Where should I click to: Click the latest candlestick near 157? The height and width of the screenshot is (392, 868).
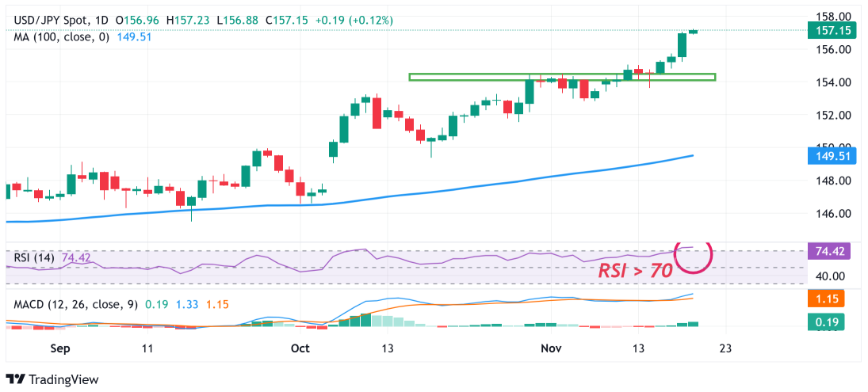[x=694, y=31]
